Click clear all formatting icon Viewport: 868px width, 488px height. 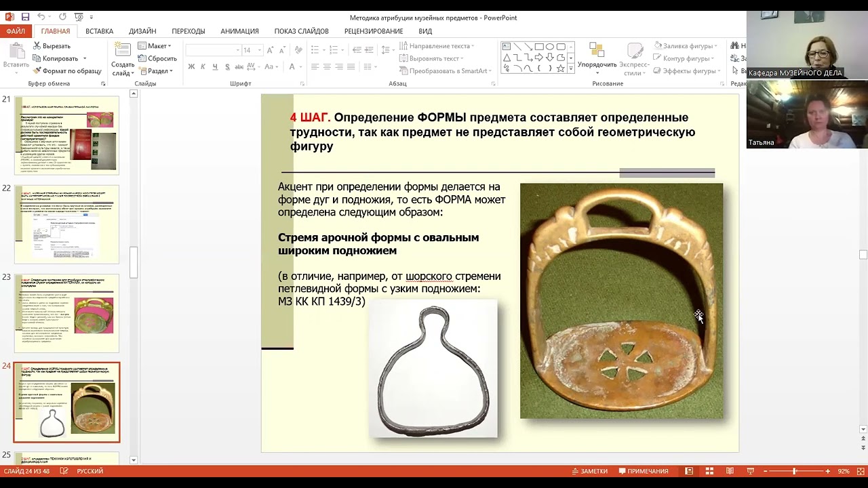tap(298, 50)
